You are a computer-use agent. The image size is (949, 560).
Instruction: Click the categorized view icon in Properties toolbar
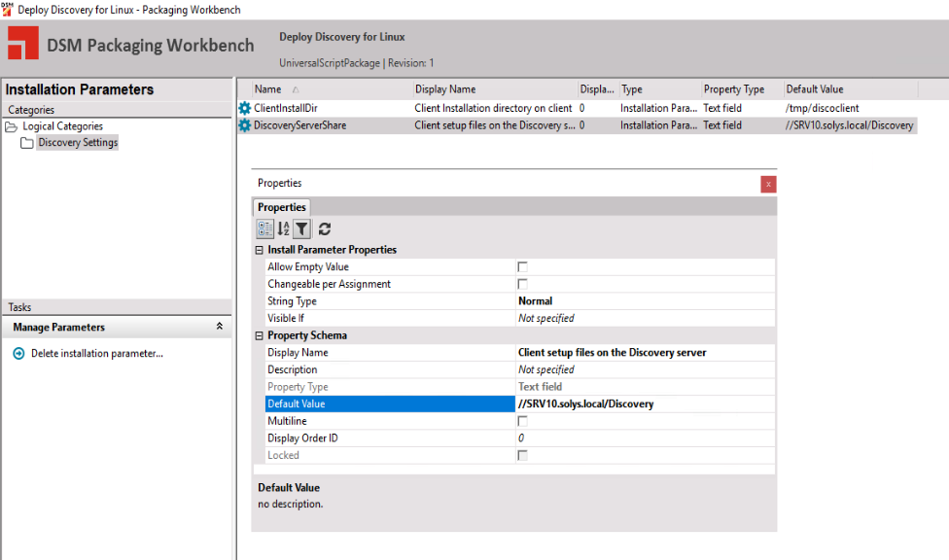click(264, 228)
